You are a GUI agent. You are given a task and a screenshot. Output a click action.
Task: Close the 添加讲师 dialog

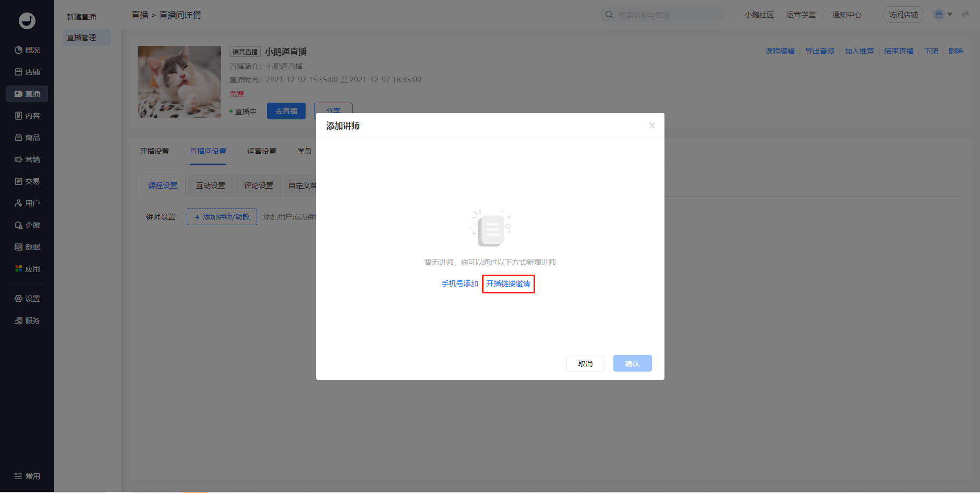652,126
